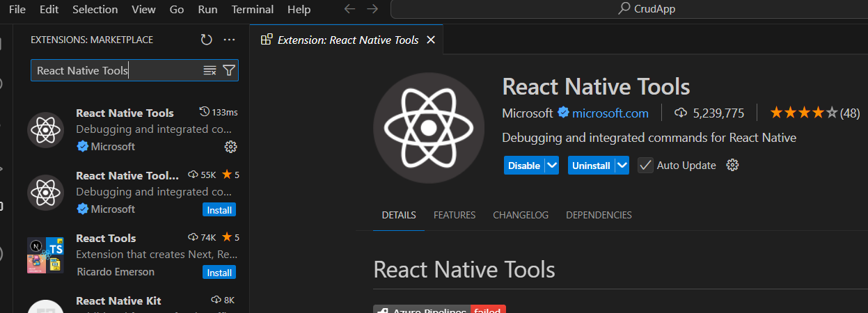The image size is (868, 313).
Task: Click the Microsoft publisher name in details
Action: 528,113
